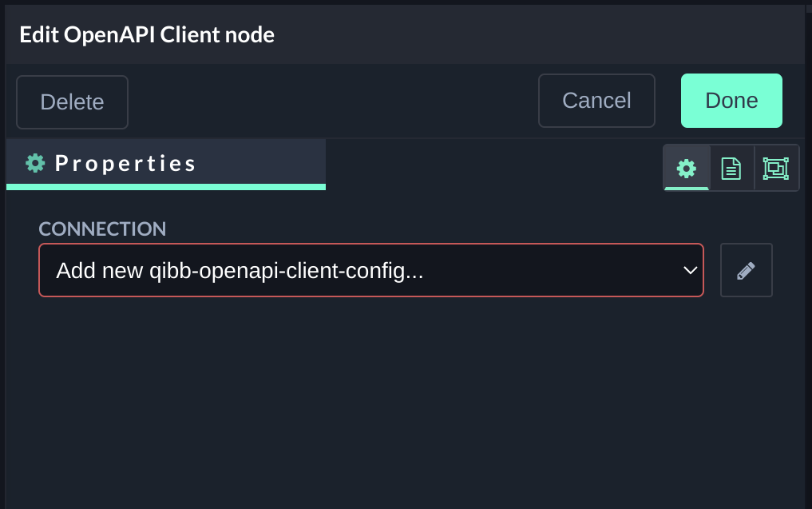Click the green underline beneath Properties tab

[165, 187]
